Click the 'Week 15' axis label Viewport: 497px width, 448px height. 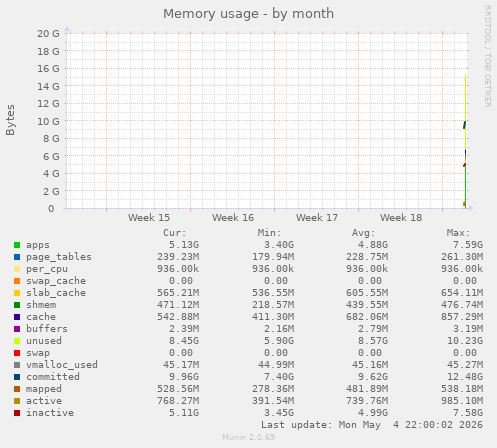(x=149, y=218)
